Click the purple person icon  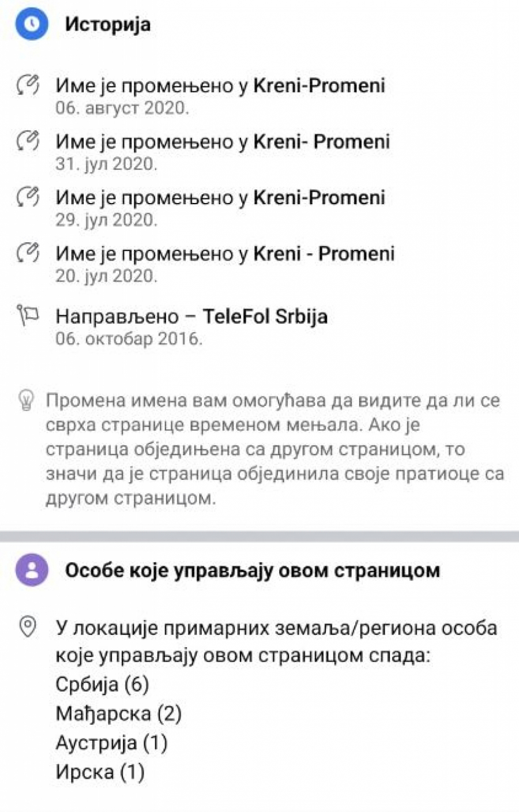[31, 570]
